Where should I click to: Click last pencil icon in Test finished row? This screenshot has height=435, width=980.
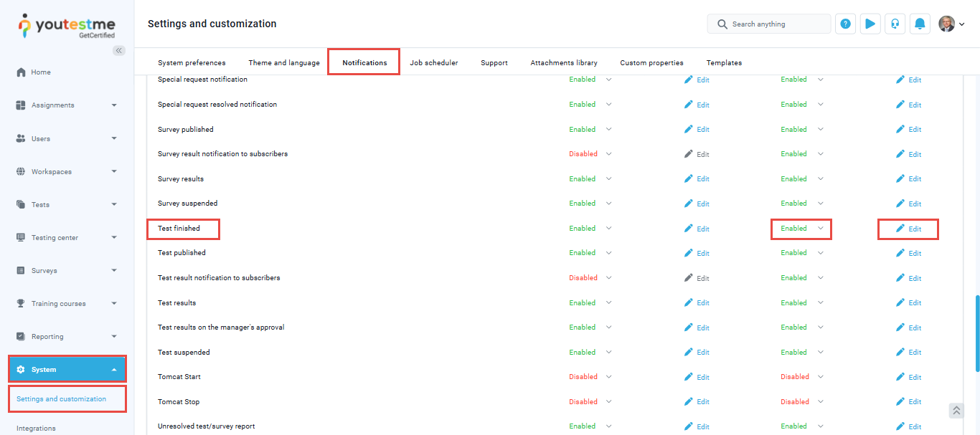point(900,228)
